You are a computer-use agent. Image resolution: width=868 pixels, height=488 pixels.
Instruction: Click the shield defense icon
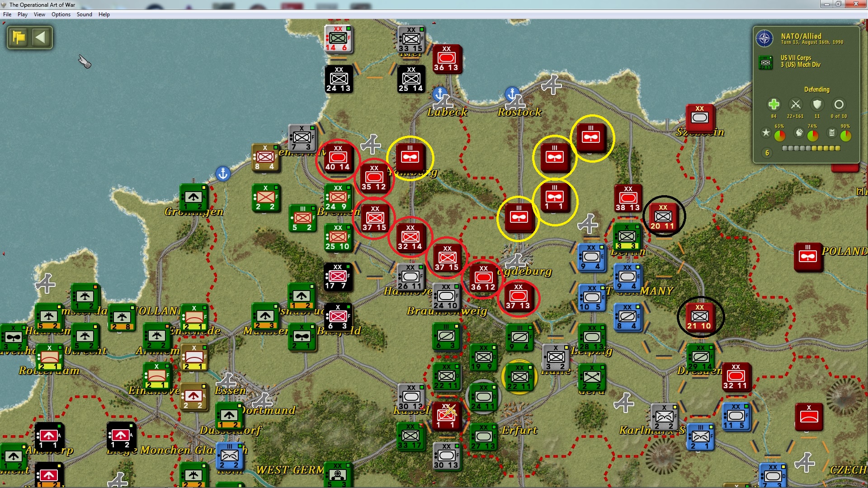click(x=817, y=105)
